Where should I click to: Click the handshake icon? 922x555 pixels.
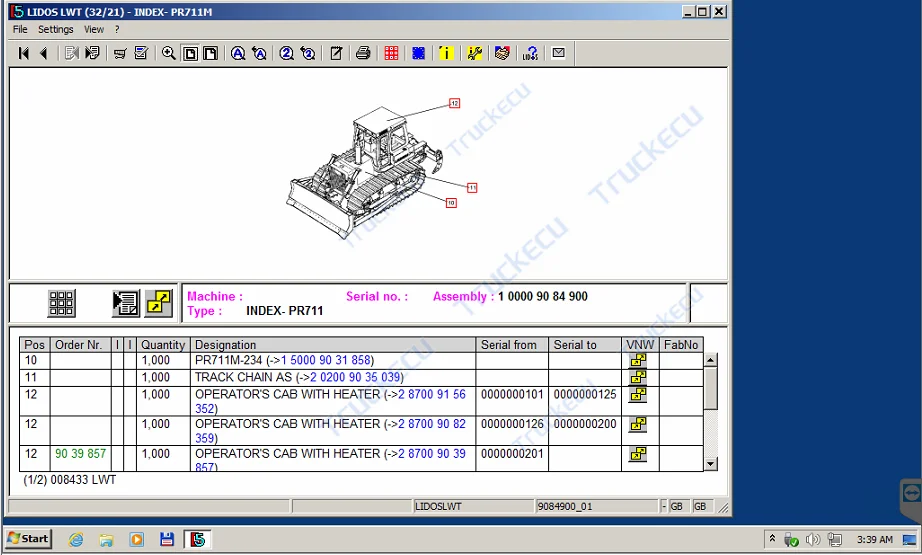point(502,54)
